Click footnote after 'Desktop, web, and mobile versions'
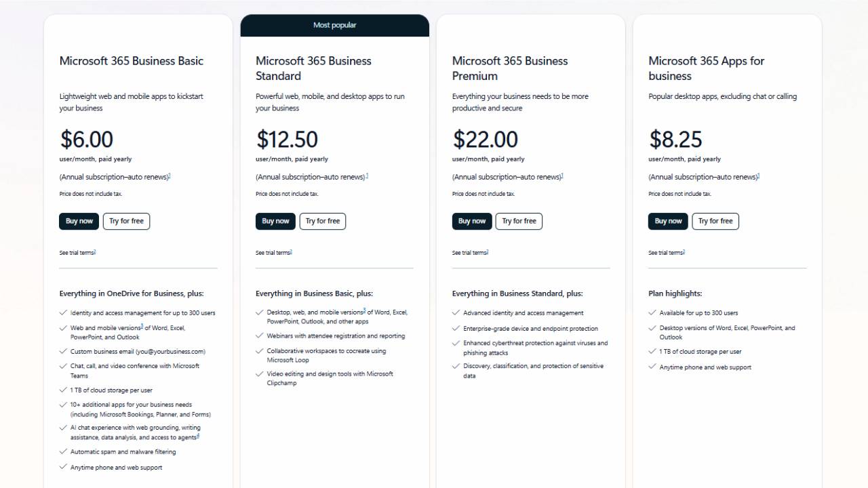This screenshot has height=488, width=868. pos(364,310)
